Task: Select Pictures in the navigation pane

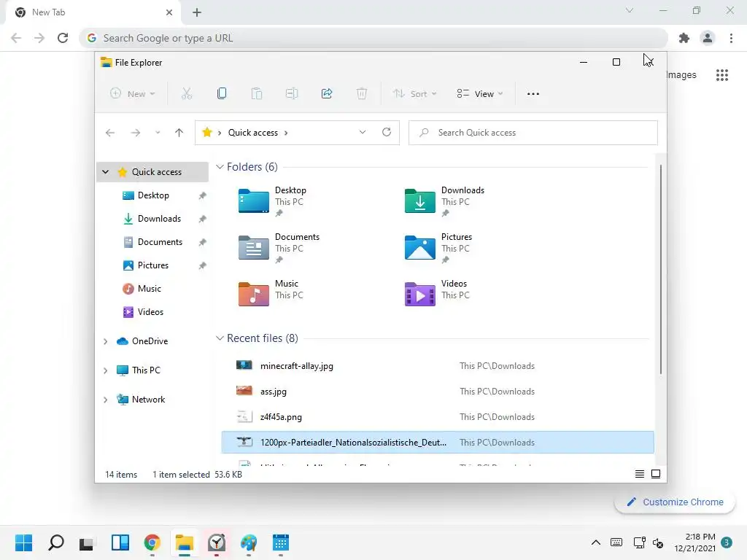Action: coord(153,265)
